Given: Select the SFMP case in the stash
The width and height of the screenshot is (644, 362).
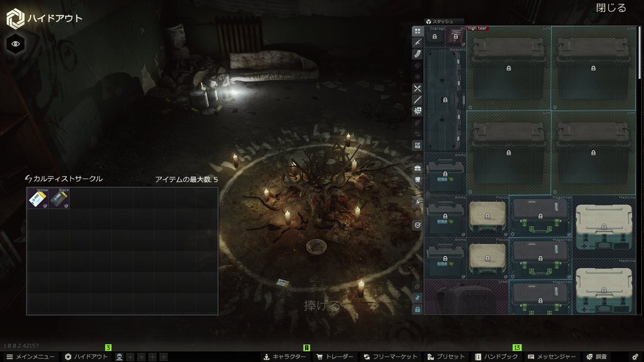Looking at the screenshot, I should click(466, 297).
